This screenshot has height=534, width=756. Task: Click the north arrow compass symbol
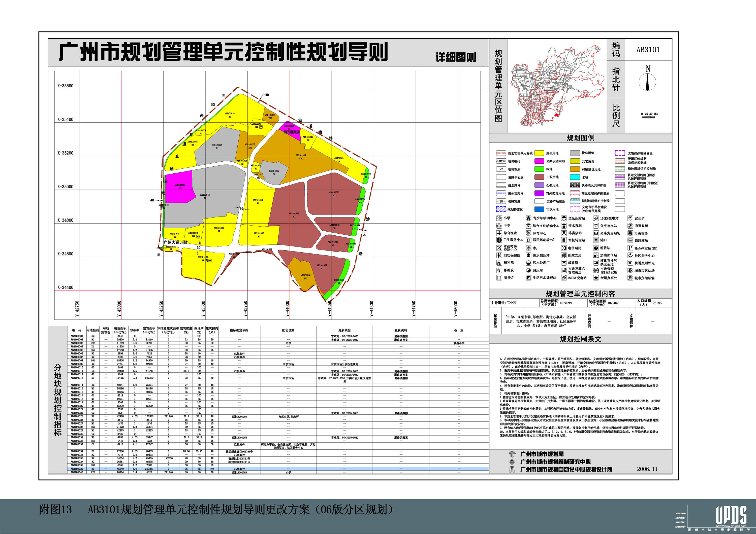pyautogui.click(x=647, y=81)
